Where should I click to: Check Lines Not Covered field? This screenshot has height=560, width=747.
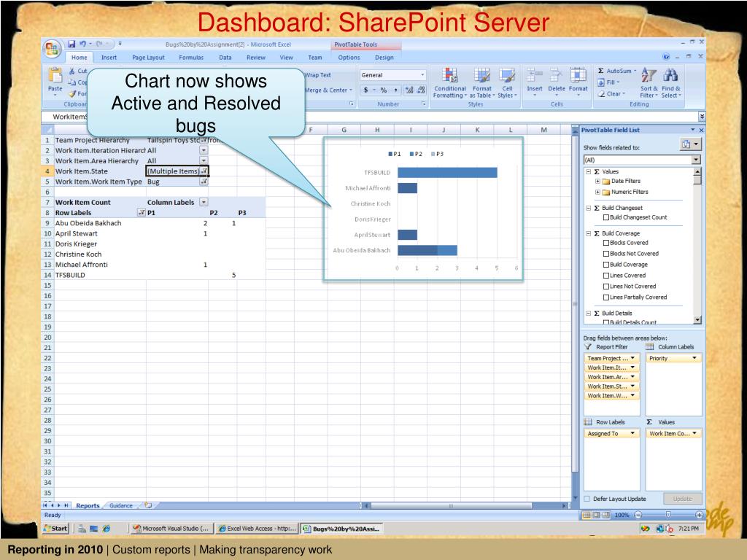[x=606, y=286]
